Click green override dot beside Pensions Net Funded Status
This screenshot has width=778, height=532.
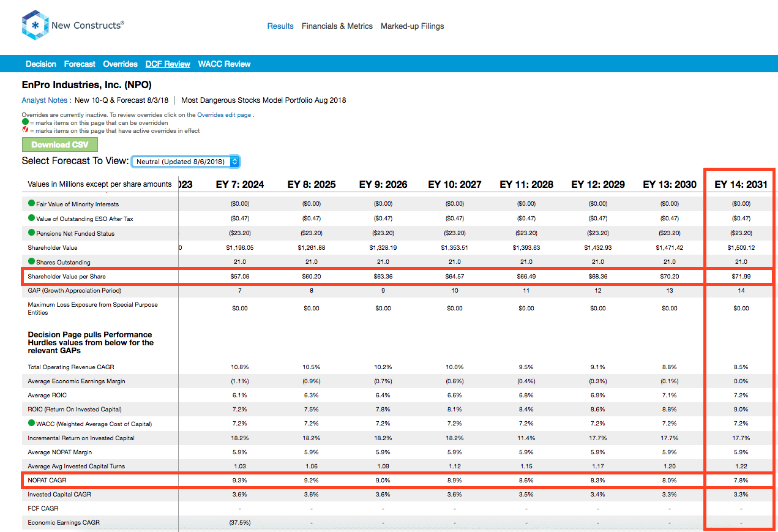pos(31,233)
